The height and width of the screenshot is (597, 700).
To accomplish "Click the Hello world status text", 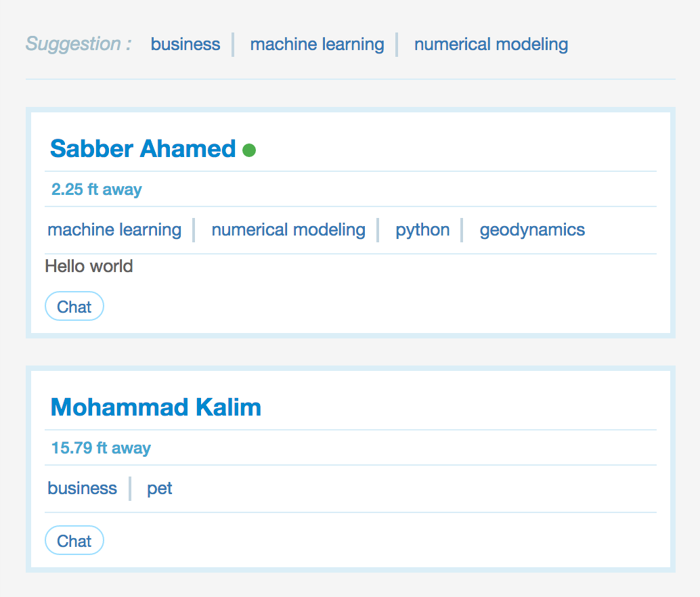I will (89, 267).
